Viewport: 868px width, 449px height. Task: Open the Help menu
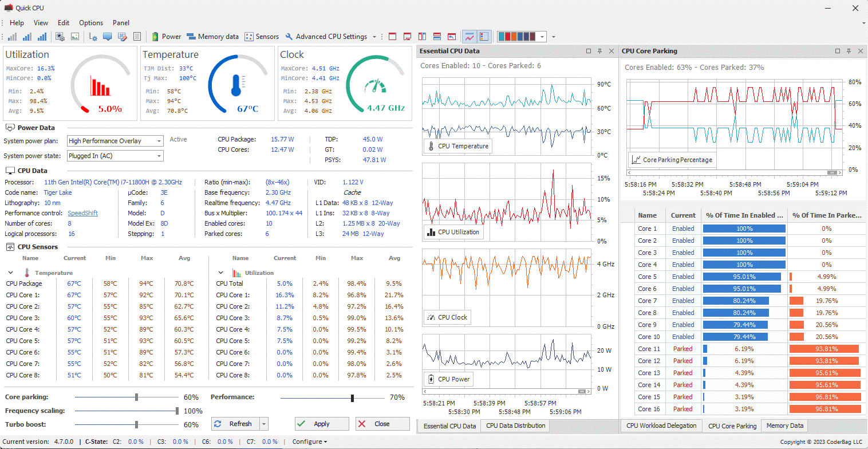[x=17, y=23]
